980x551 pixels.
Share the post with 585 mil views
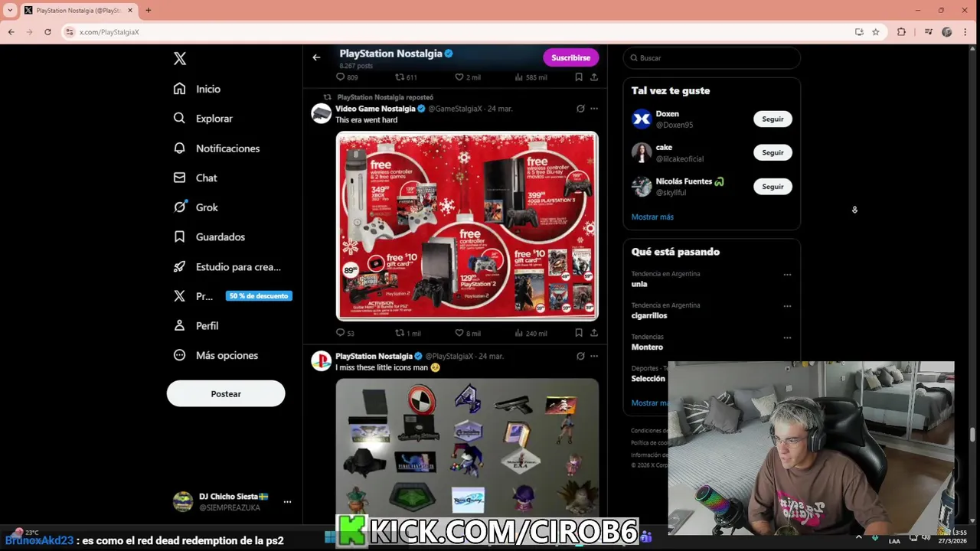594,77
